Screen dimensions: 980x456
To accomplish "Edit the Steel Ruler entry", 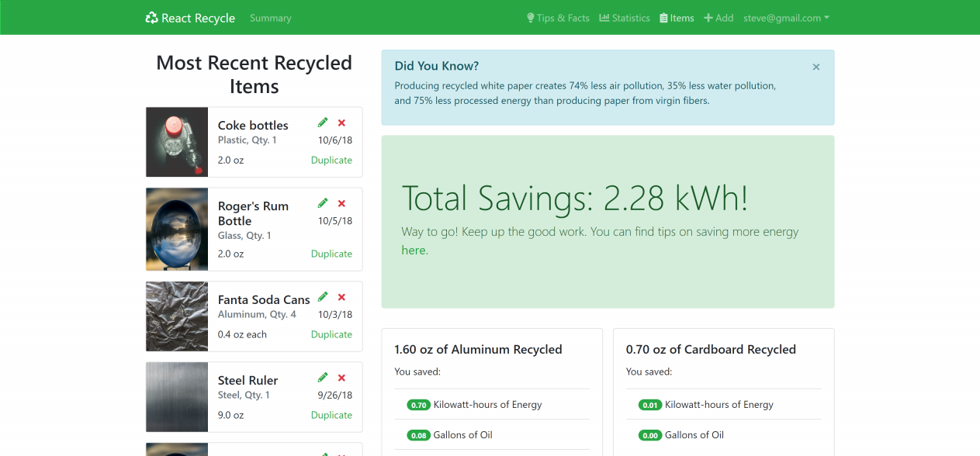I will [322, 378].
